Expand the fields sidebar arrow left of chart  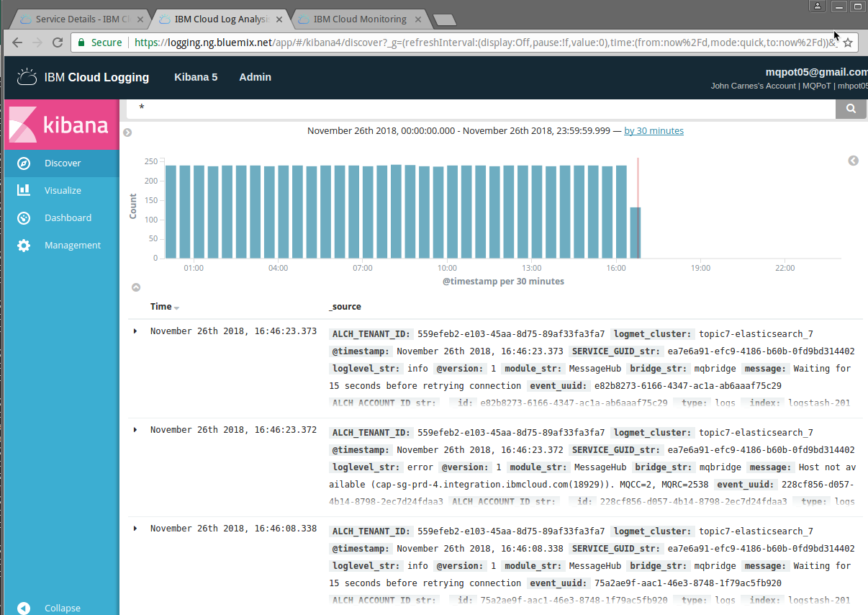tap(127, 133)
